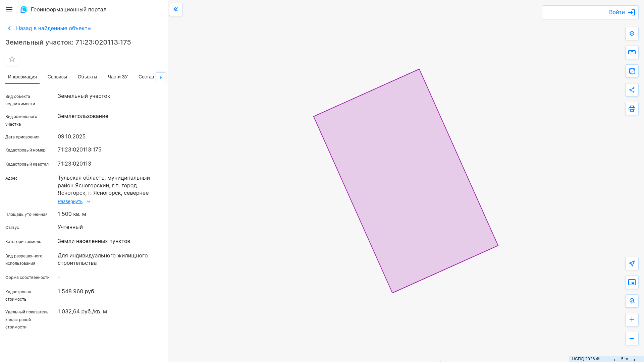
Task: Print the current map view
Action: (x=632, y=109)
